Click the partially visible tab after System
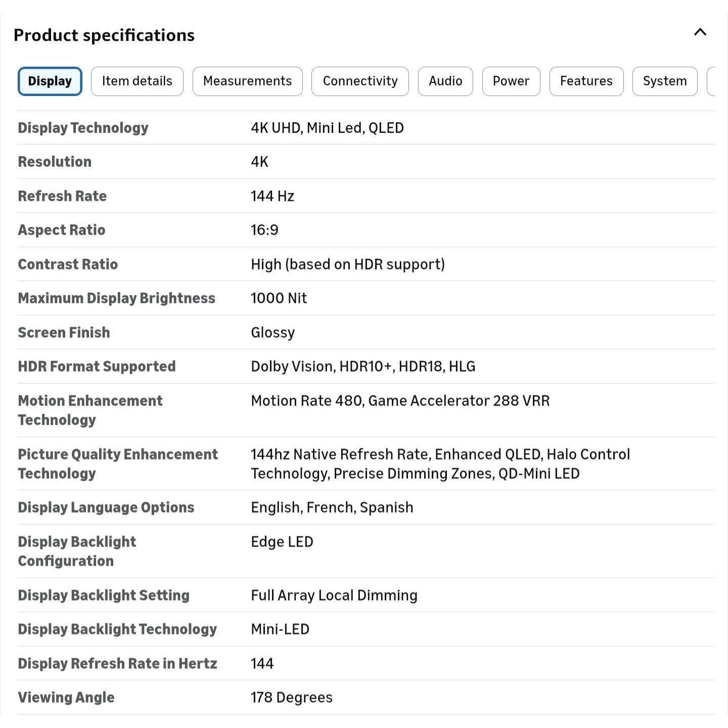This screenshot has height=728, width=728. [x=711, y=81]
